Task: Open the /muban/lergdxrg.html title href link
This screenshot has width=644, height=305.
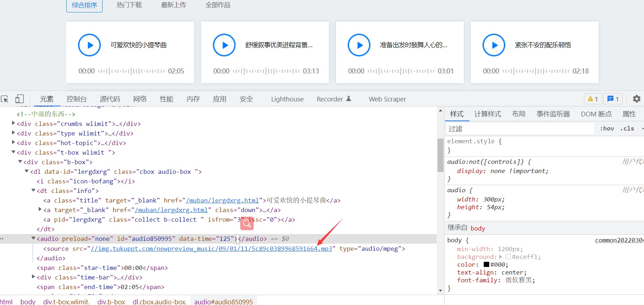Action: coord(222,200)
